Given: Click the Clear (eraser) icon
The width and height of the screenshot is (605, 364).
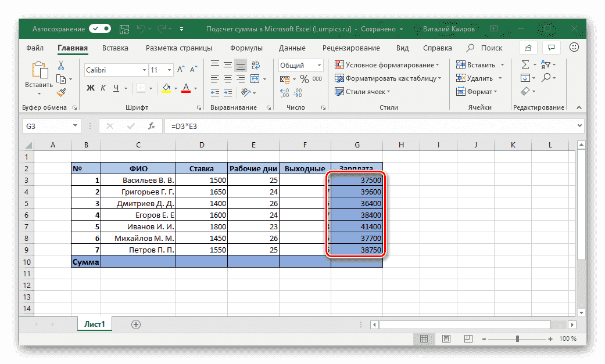Looking at the screenshot, I should click(x=524, y=91).
